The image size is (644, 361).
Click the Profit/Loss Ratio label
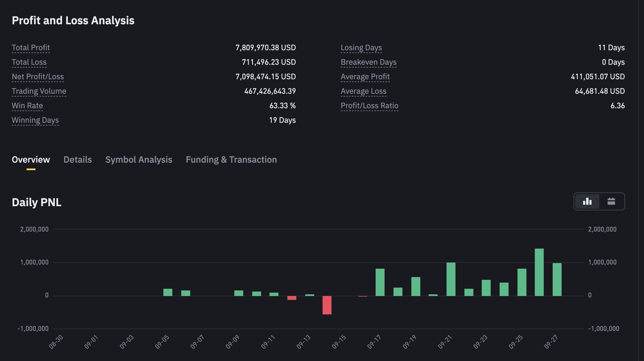(x=369, y=106)
